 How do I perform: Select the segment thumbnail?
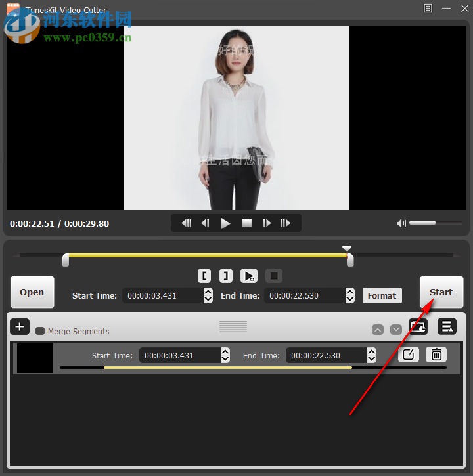(x=35, y=358)
